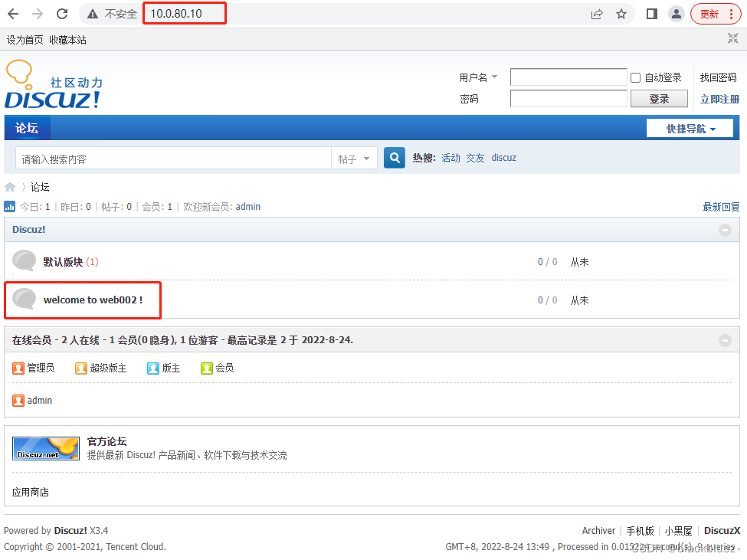Screen dimensions: 747x560
Task: Click the 超级版主 legend icon
Action: pyautogui.click(x=81, y=368)
